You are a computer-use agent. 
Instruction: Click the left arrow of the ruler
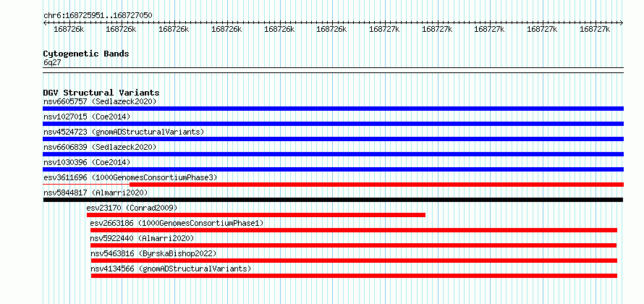(45, 23)
